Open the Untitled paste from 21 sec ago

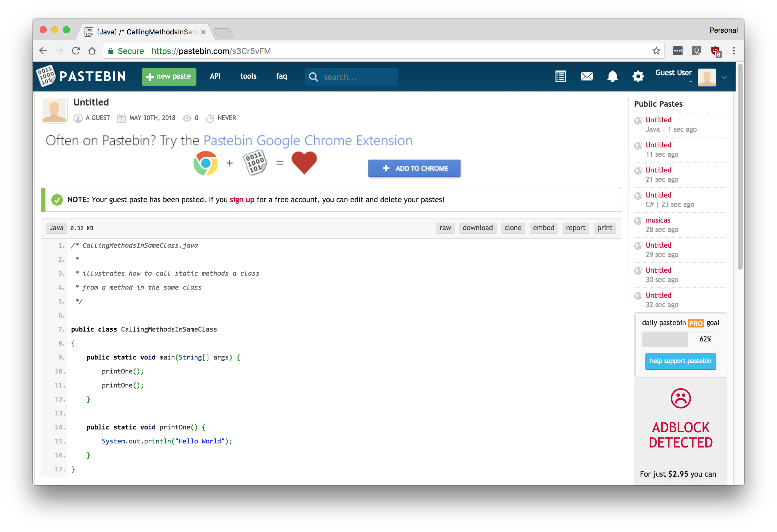[x=658, y=170]
